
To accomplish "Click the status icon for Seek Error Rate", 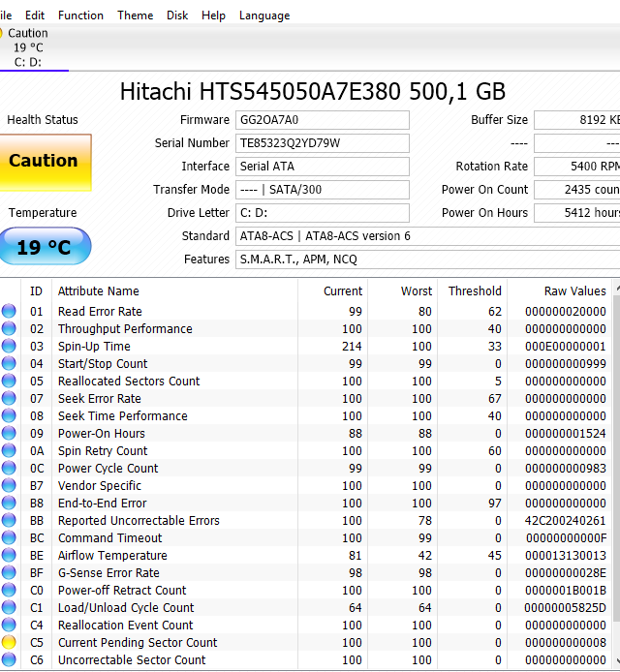I will click(x=9, y=398).
